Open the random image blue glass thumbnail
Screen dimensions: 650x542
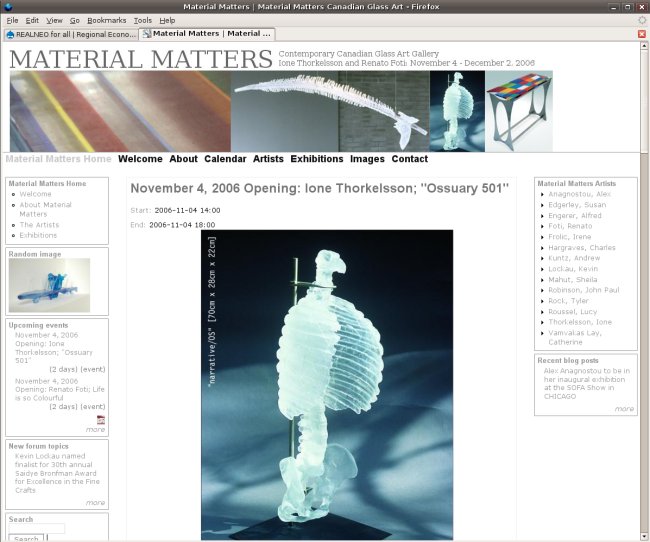(x=49, y=285)
